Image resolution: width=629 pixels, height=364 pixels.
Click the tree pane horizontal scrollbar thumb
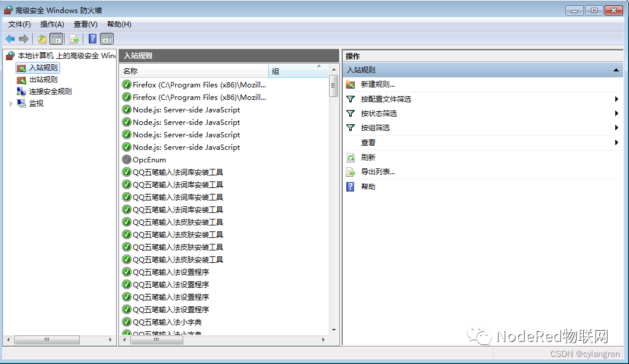[x=47, y=340]
